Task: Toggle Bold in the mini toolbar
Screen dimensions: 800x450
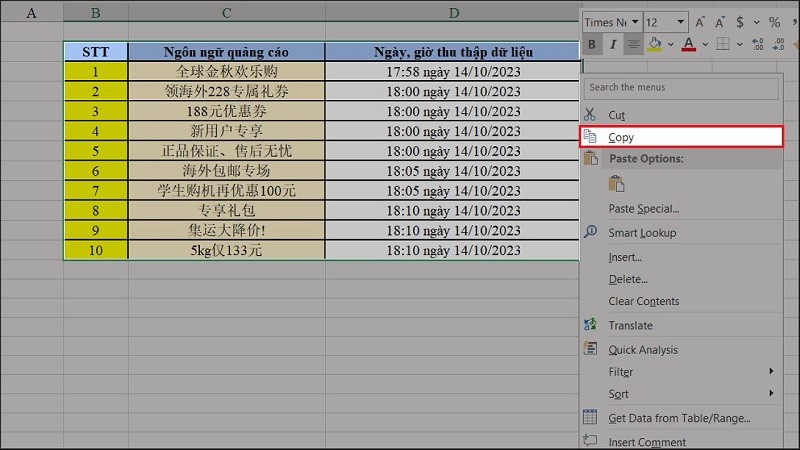Action: click(592, 44)
